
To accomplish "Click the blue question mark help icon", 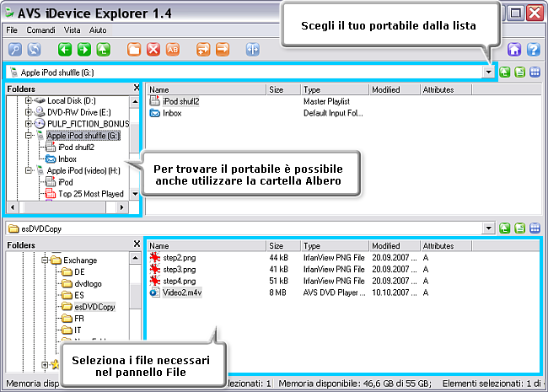I will pos(534,50).
